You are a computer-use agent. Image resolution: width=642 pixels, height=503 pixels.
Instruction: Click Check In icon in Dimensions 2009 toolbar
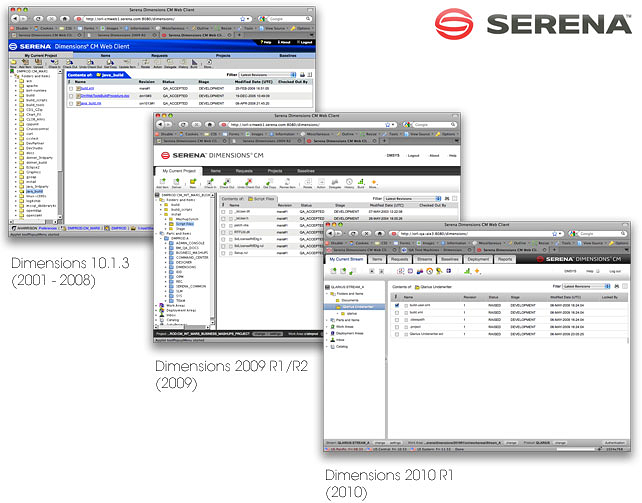point(210,182)
